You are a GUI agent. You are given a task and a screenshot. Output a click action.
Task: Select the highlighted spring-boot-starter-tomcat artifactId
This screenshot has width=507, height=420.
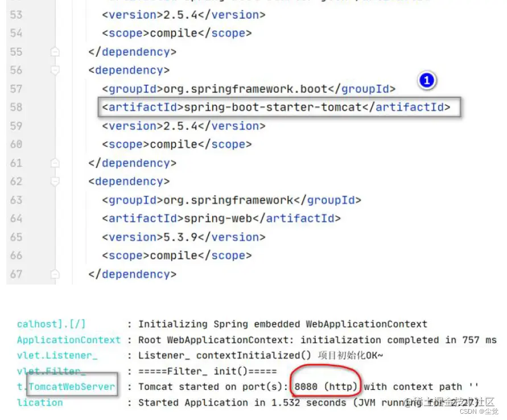click(278, 107)
